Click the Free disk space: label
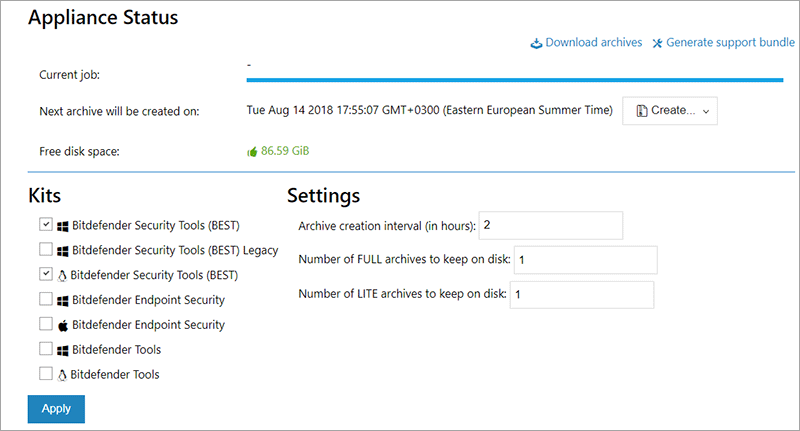Screen dimensions: 800x431 tap(79, 151)
